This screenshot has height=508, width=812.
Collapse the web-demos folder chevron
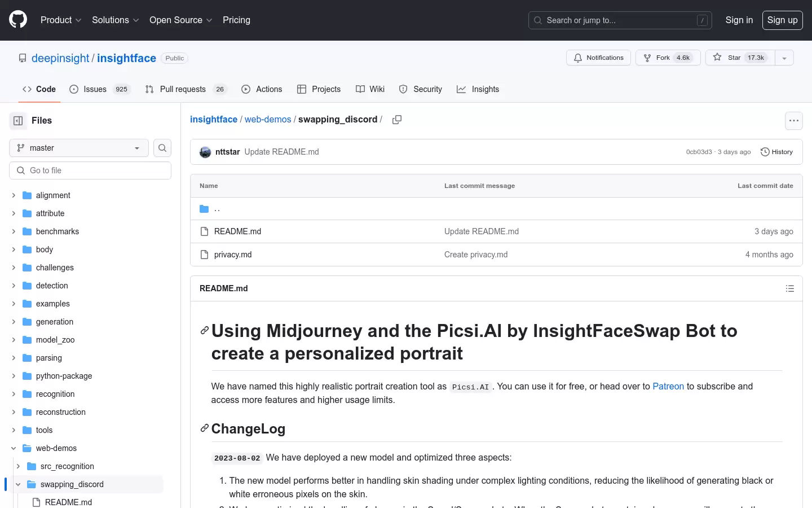(x=14, y=448)
